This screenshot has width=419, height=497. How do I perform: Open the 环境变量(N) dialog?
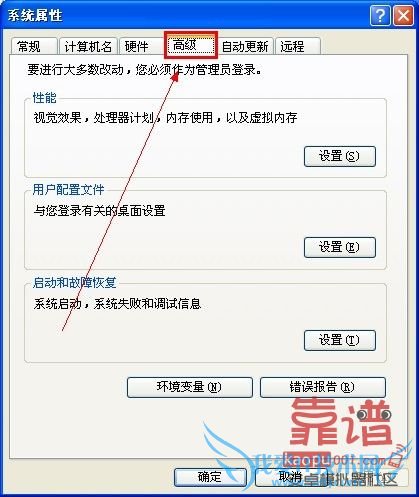tap(190, 387)
